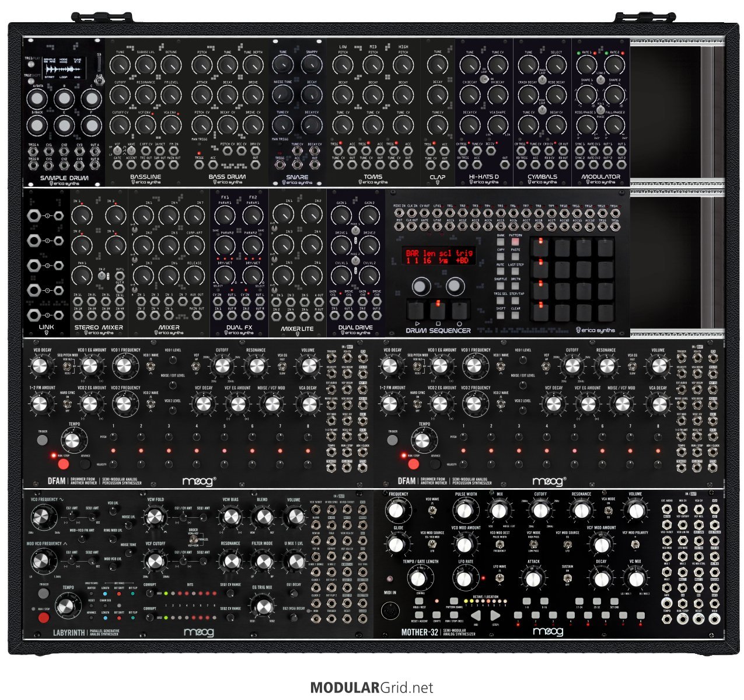Click the GAIN 1 knob on Dual Drive

341,217
